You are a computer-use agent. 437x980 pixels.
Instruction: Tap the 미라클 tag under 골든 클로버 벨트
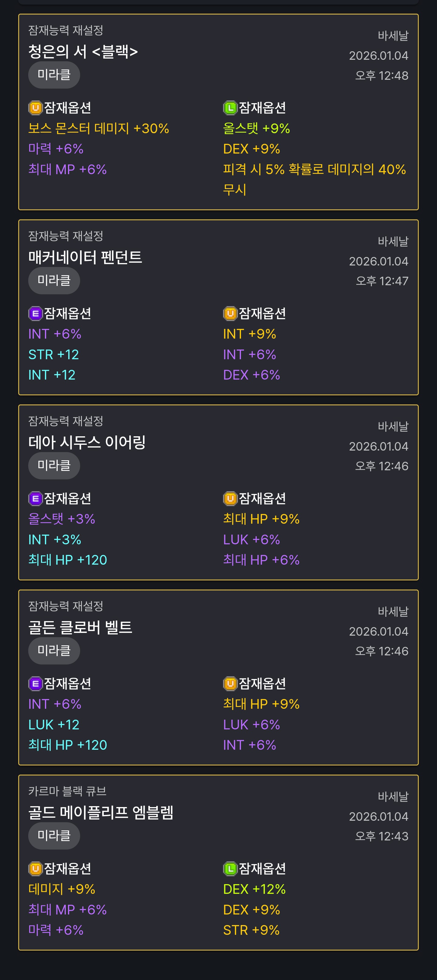tap(54, 651)
